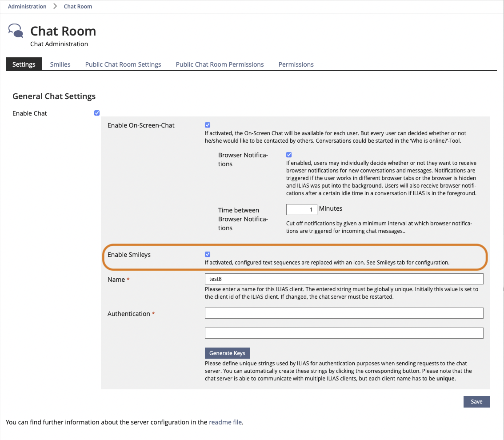The image size is (504, 440).
Task: Open the Settings tab
Action: pos(24,64)
